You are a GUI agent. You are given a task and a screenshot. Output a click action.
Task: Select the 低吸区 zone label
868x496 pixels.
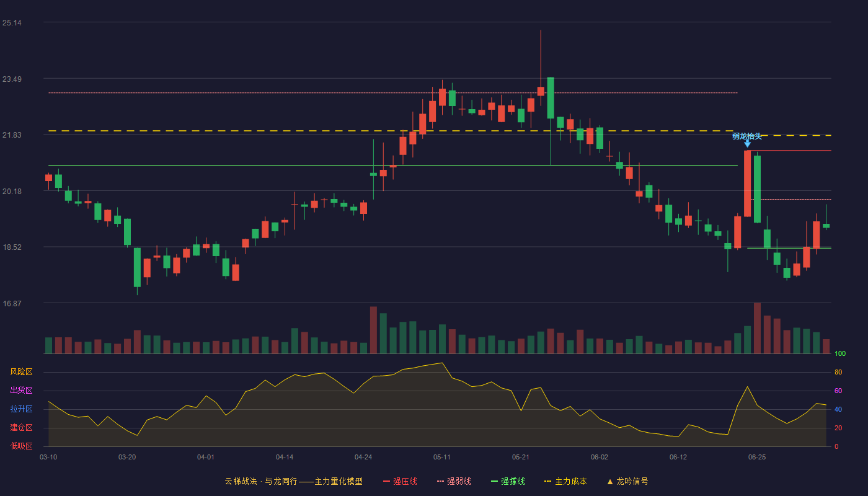coord(21,446)
